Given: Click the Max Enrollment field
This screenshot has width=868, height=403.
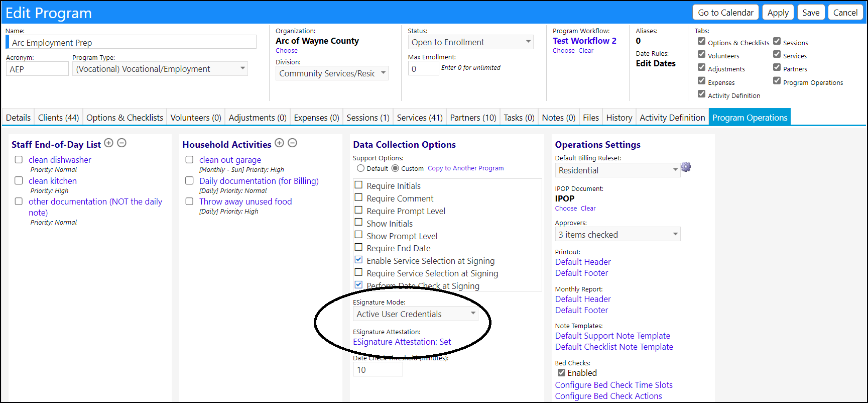Looking at the screenshot, I should 423,68.
